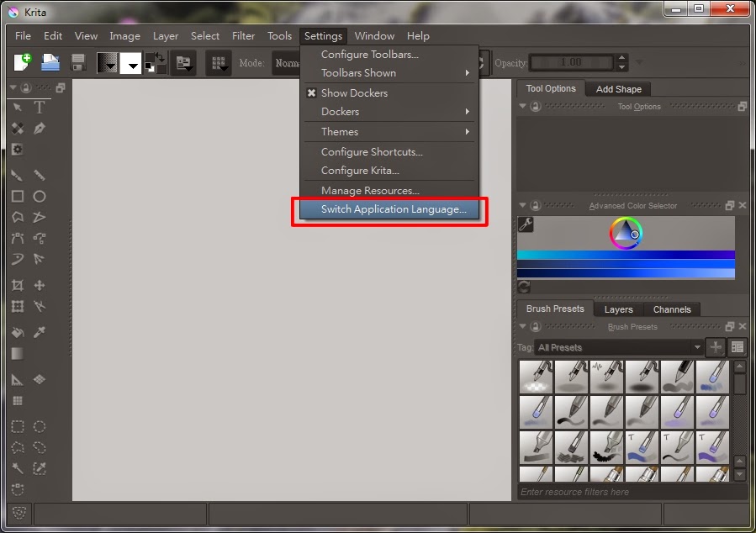Open the All Presets tag dropdown

pyautogui.click(x=619, y=347)
